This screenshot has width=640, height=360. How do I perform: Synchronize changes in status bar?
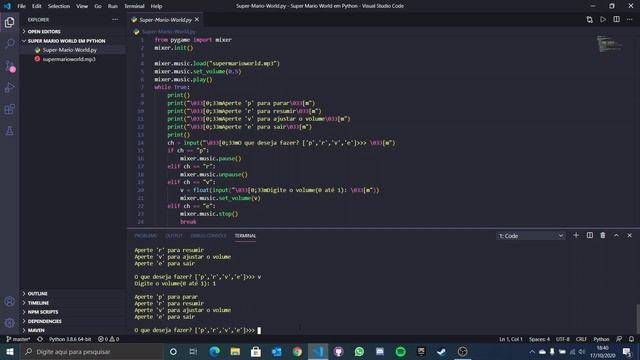pyautogui.click(x=40, y=339)
